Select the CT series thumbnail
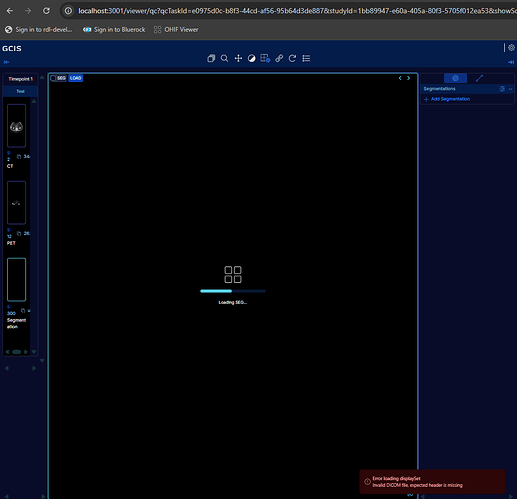517x499 pixels. 16,126
